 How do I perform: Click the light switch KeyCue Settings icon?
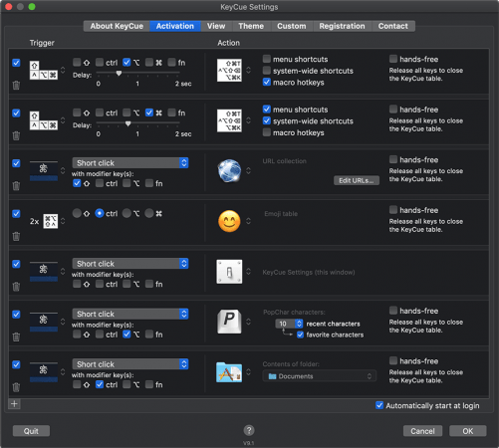point(229,272)
